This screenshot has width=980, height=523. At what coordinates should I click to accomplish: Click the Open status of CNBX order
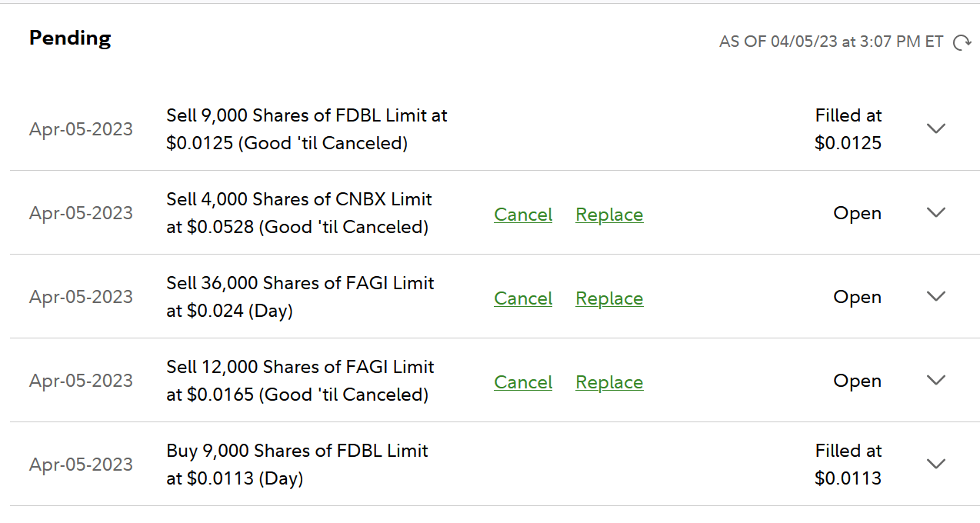(x=857, y=213)
